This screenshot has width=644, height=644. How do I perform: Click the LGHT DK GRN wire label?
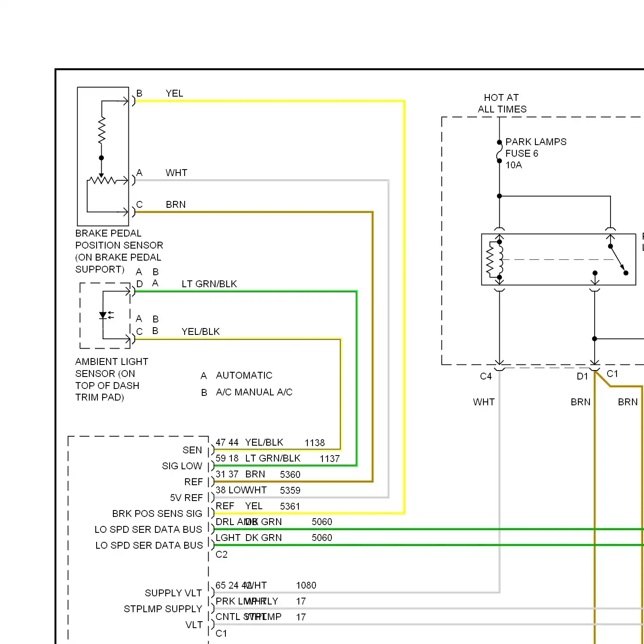249,538
